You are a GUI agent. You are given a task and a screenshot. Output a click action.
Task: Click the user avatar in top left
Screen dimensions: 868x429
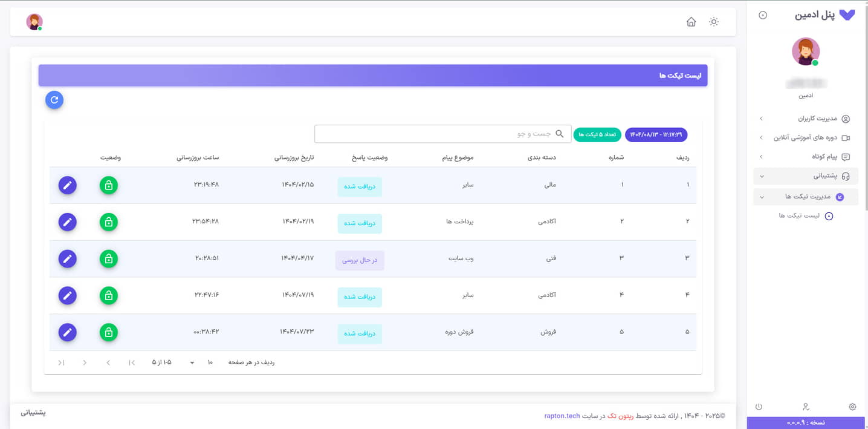34,22
